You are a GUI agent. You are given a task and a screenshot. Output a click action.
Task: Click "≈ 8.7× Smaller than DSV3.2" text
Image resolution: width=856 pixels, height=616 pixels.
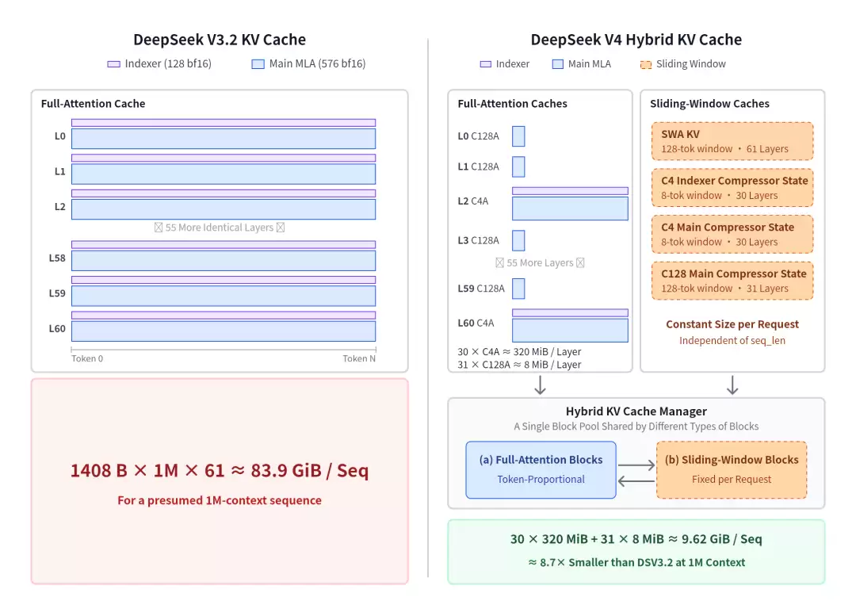coord(636,562)
